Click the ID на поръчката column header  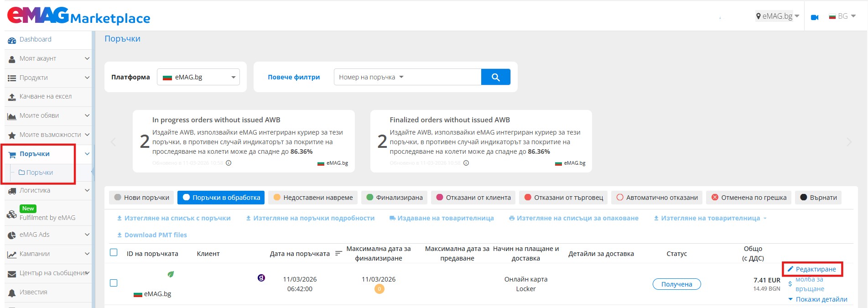coord(152,254)
